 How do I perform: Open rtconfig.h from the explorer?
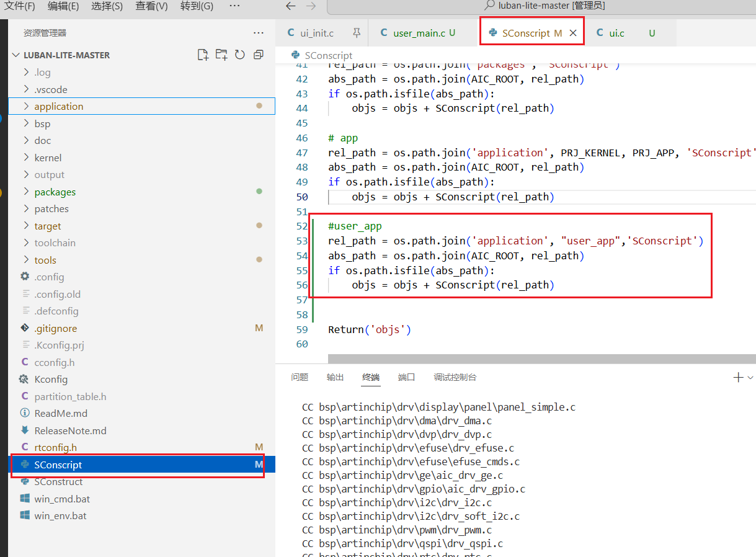(141, 447)
